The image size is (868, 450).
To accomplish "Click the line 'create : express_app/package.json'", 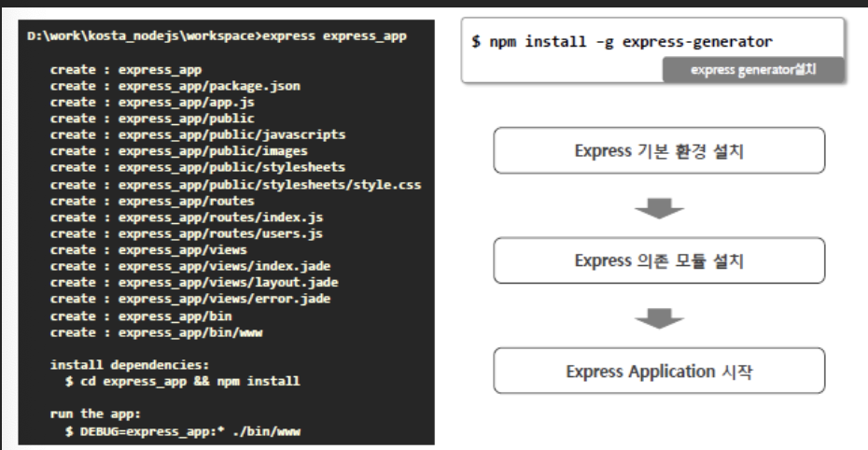I will click(175, 86).
